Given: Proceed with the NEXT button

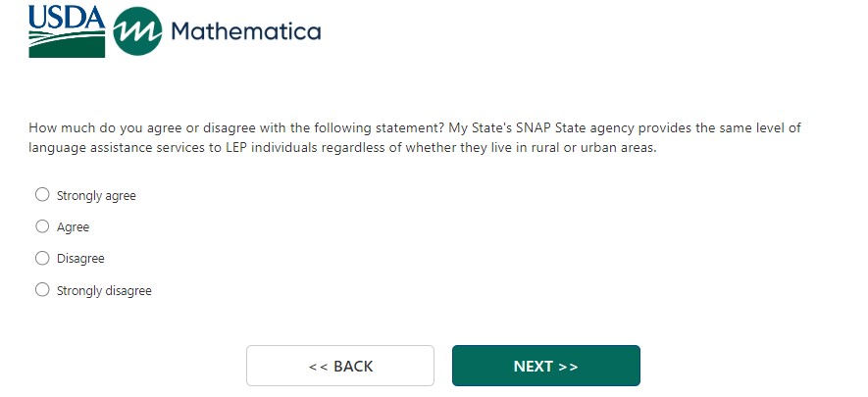Looking at the screenshot, I should point(545,366).
